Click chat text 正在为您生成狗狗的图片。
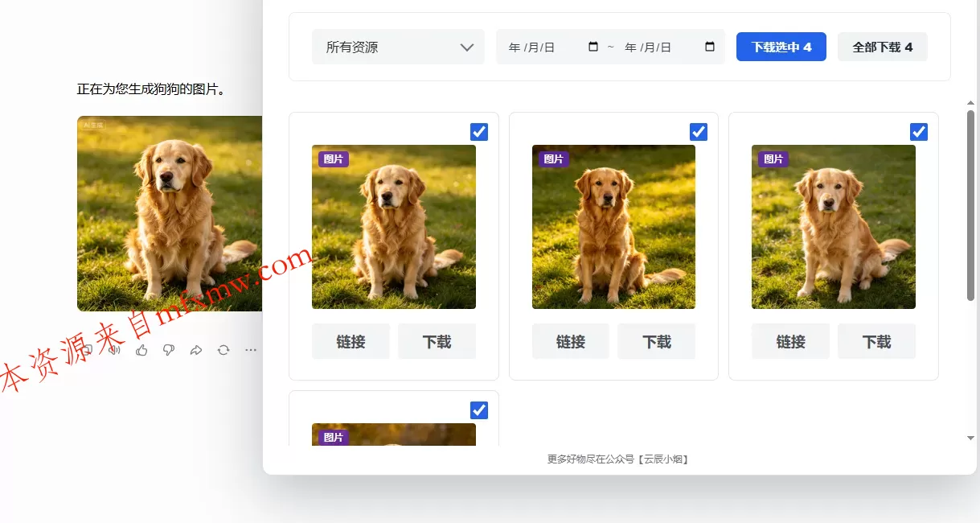 point(151,89)
